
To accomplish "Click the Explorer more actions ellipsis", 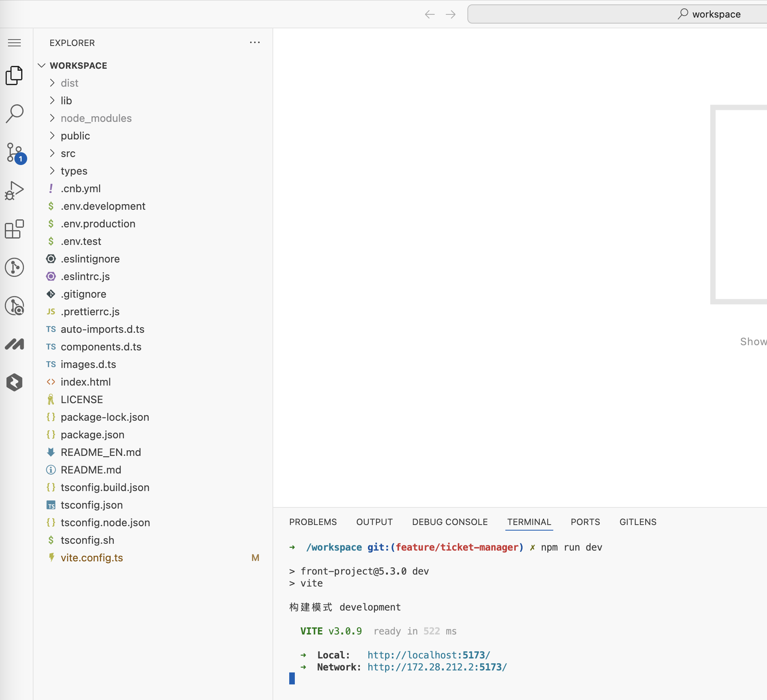I will coord(254,43).
